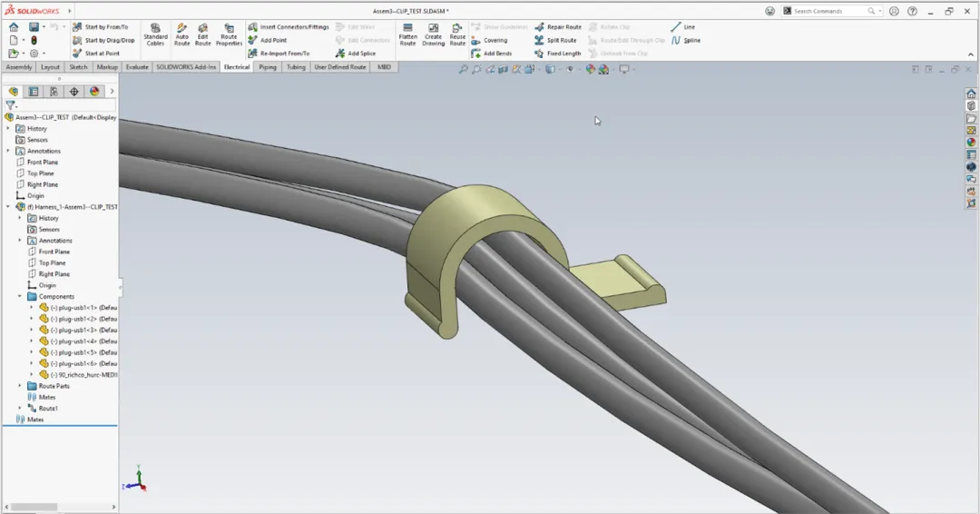Screen dimensions: 980x514
Task: Click the Save icon
Action: click(34, 27)
